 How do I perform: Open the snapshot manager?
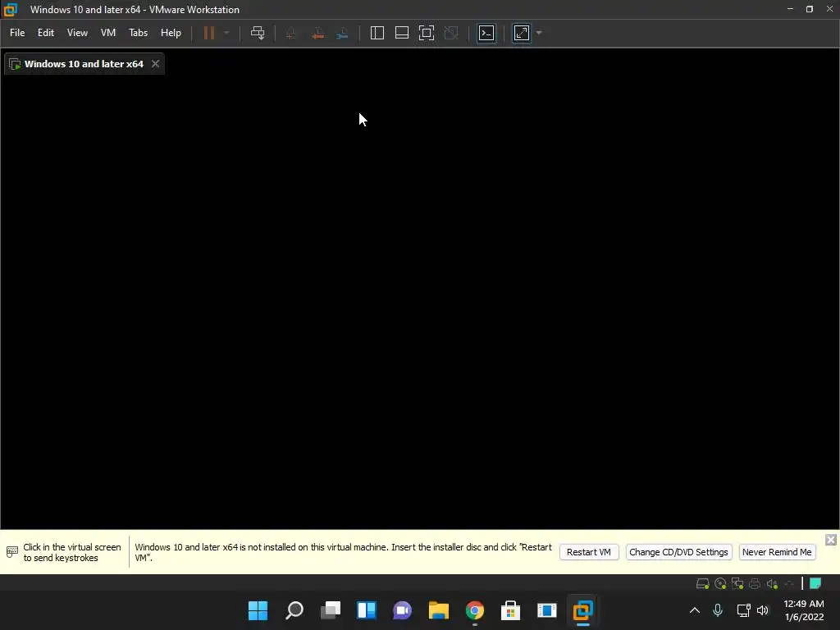coord(342,33)
